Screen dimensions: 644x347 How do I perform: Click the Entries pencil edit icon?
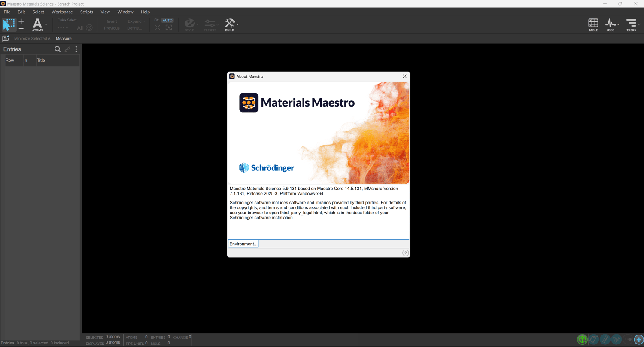[67, 49]
